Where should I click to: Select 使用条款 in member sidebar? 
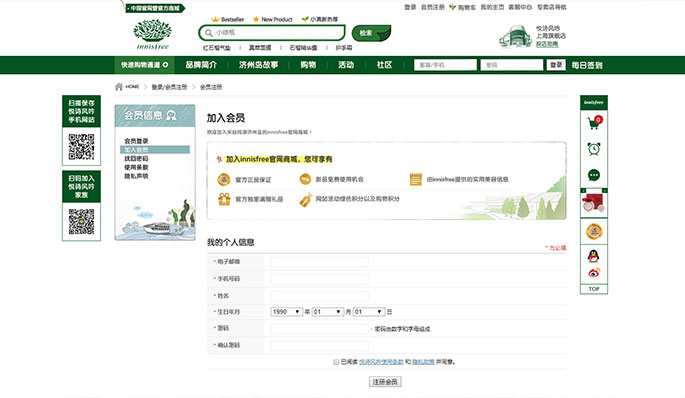[136, 167]
